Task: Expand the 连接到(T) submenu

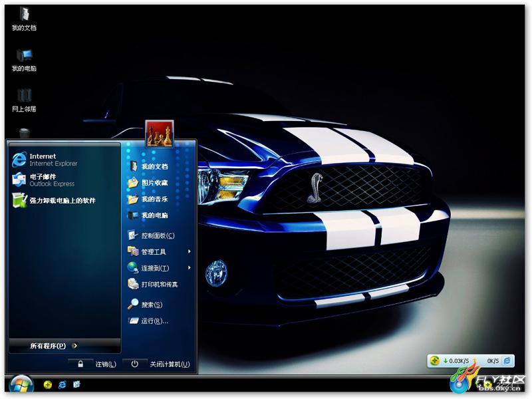Action: [x=159, y=268]
